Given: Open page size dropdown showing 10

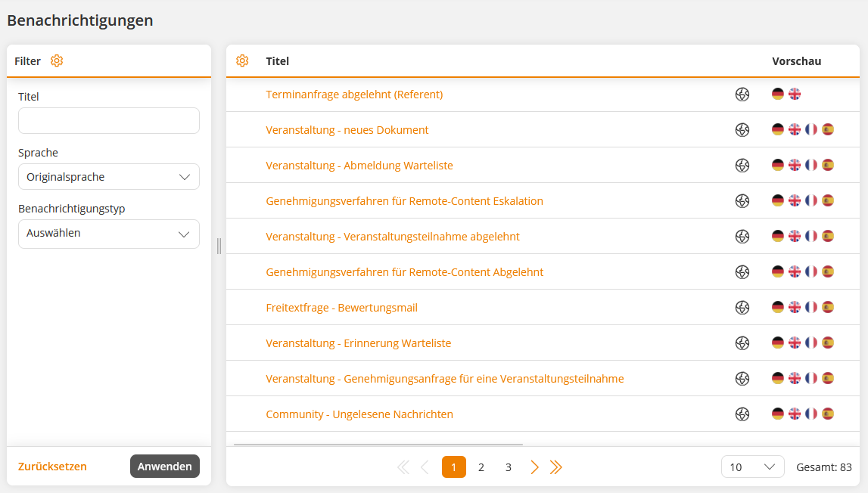Looking at the screenshot, I should tap(752, 467).
